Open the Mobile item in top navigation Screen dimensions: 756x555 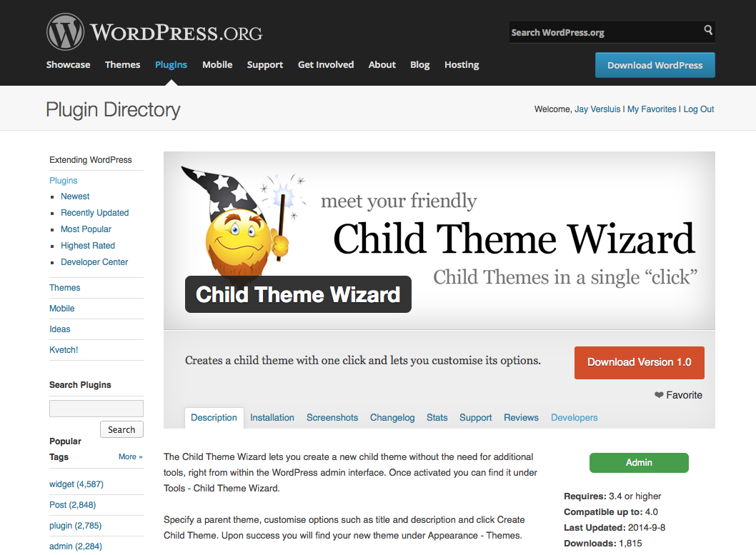tap(217, 64)
